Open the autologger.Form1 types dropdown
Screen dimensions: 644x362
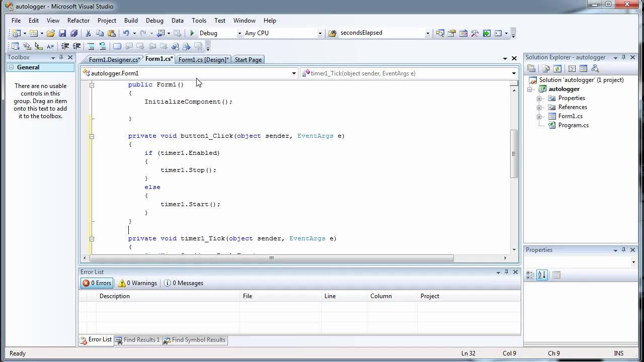point(294,73)
